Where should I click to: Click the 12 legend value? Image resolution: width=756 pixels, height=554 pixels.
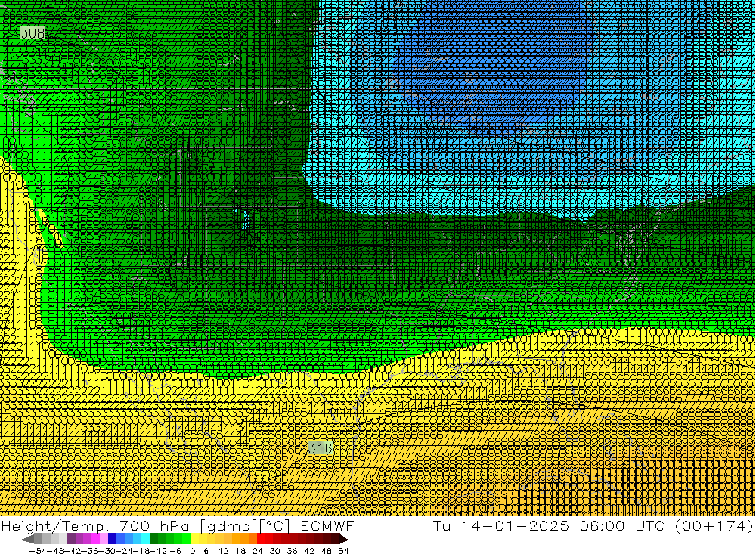223,551
